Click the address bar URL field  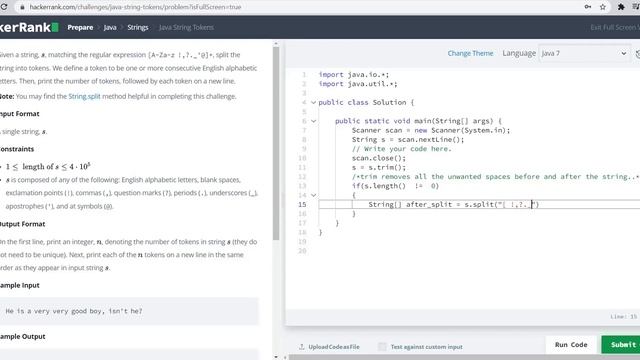pyautogui.click(x=302, y=7)
